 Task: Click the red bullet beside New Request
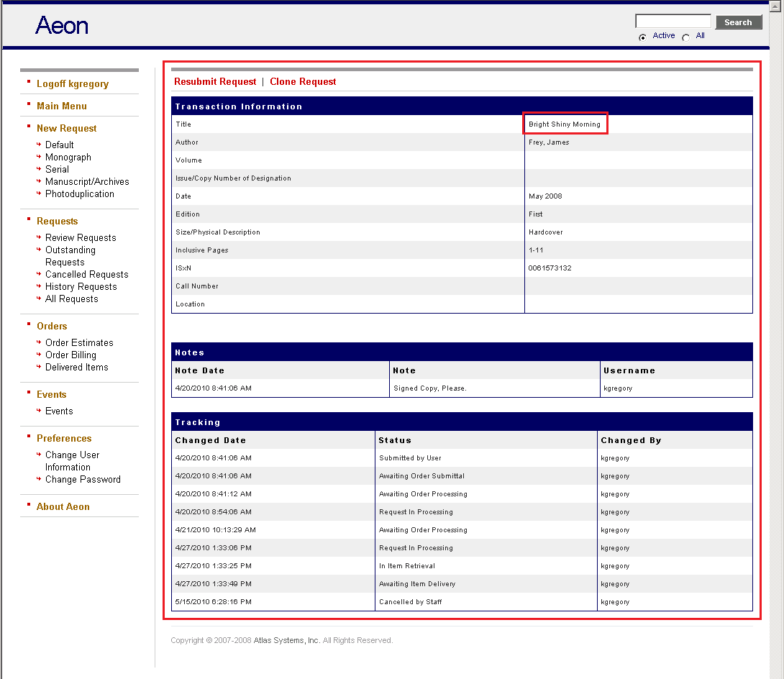(x=27, y=127)
